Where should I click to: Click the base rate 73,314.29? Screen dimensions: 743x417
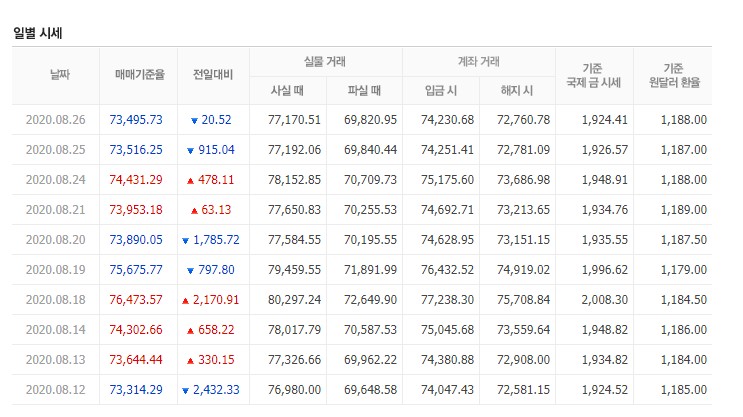click(x=136, y=390)
